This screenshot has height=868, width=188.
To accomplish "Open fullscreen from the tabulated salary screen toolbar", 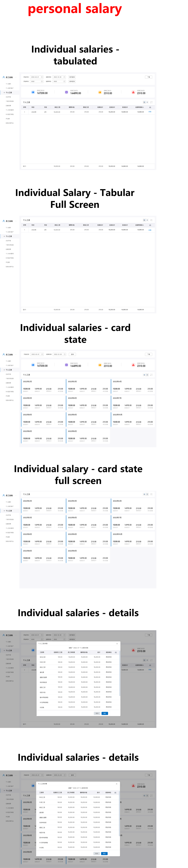I will [151, 102].
